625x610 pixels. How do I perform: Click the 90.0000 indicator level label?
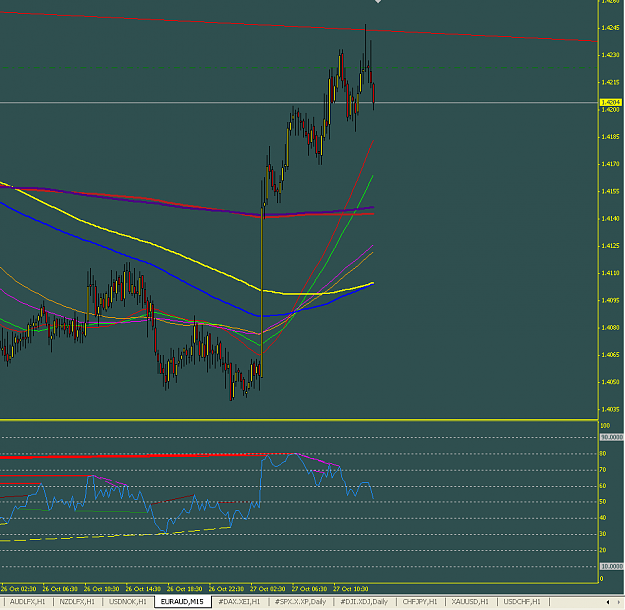tap(611, 437)
